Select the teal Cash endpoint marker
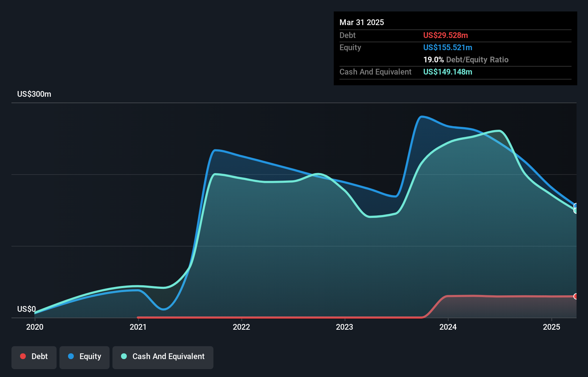 pos(576,211)
